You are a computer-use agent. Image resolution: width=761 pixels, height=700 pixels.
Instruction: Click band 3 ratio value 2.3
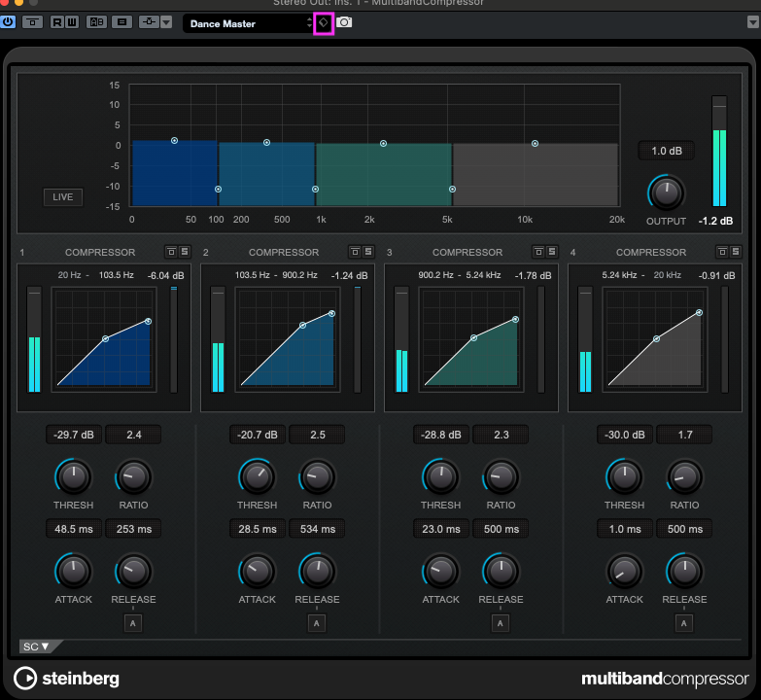(x=502, y=435)
